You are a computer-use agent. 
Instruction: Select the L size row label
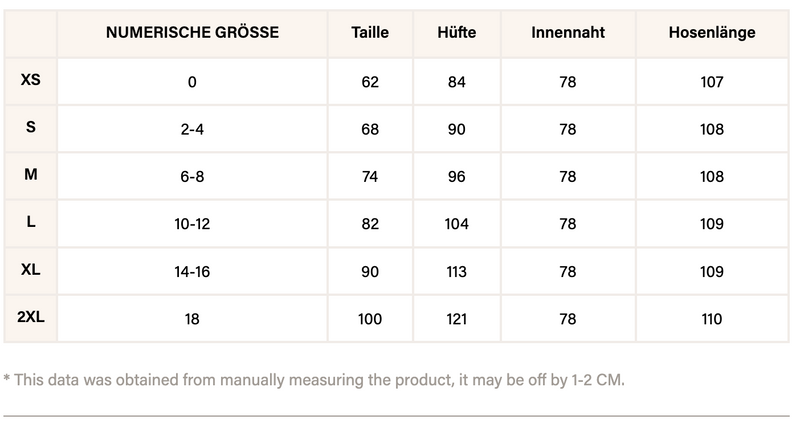point(30,222)
